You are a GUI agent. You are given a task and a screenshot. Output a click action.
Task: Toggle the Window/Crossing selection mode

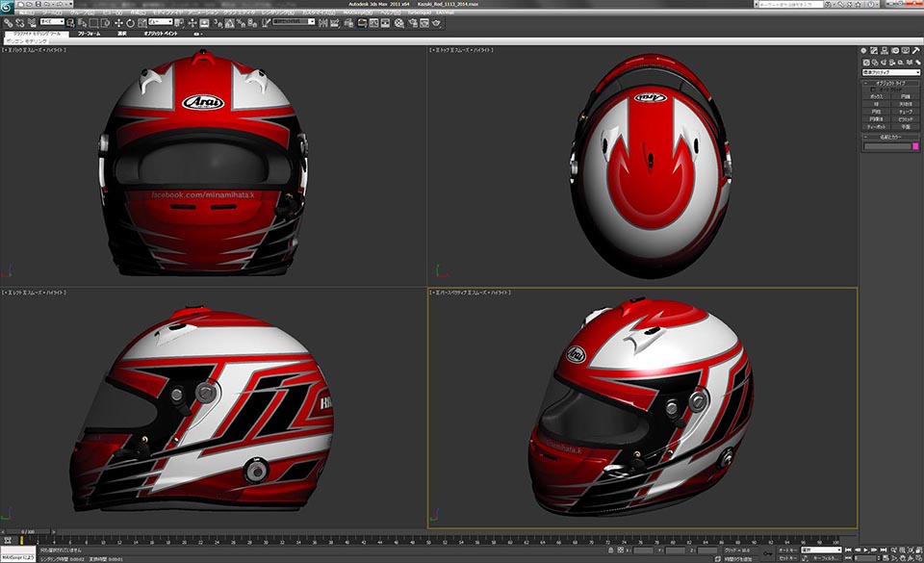[x=106, y=23]
